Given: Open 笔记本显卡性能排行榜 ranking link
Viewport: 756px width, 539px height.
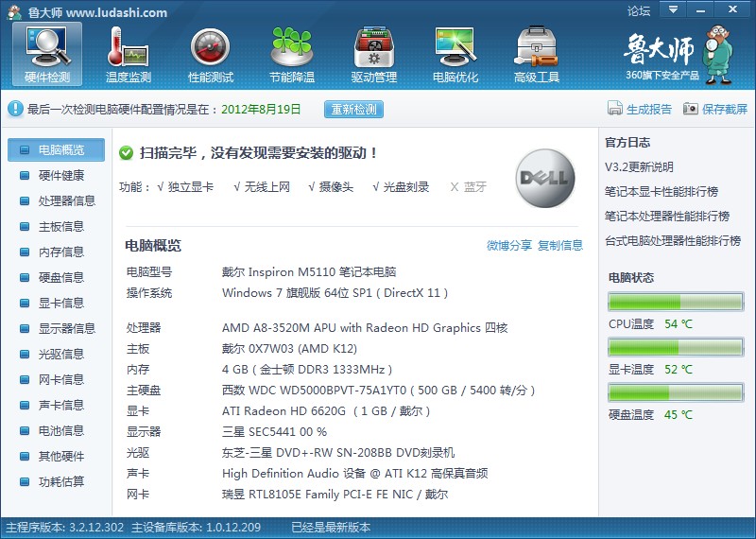Looking at the screenshot, I should click(661, 192).
